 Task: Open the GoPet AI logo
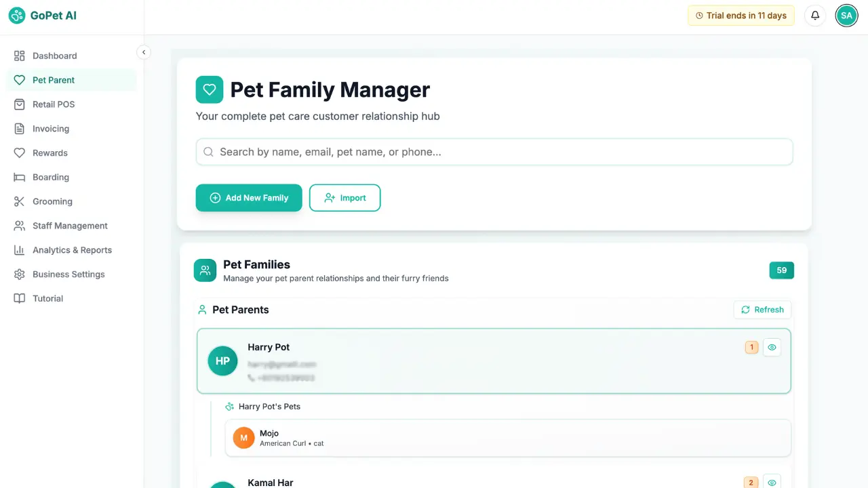click(42, 15)
